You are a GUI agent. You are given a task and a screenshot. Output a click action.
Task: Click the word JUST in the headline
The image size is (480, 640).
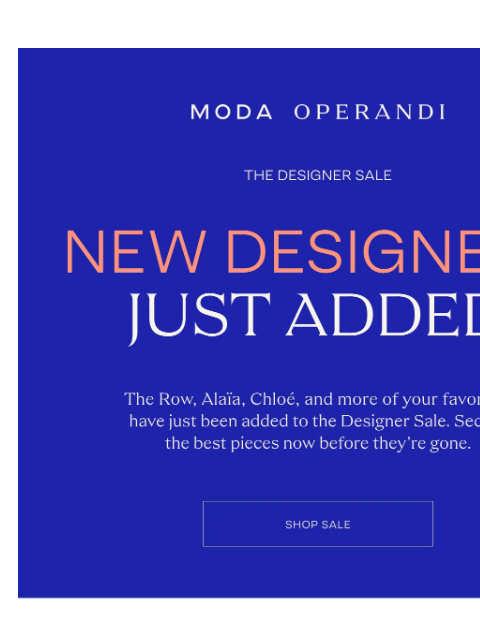199,317
